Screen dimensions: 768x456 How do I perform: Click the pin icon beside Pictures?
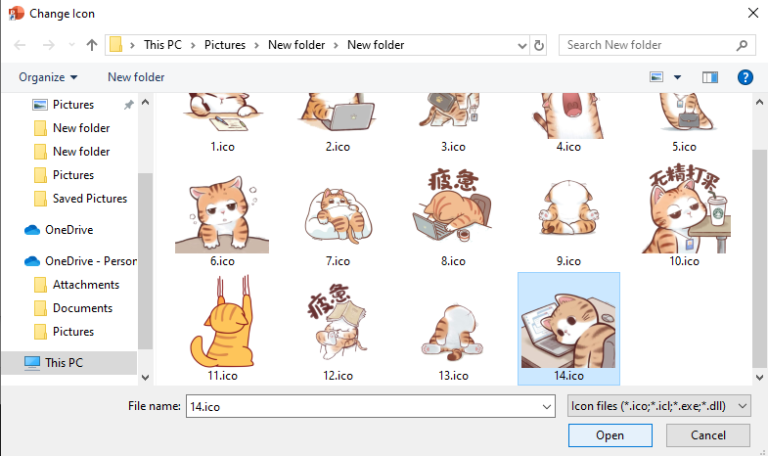click(128, 104)
